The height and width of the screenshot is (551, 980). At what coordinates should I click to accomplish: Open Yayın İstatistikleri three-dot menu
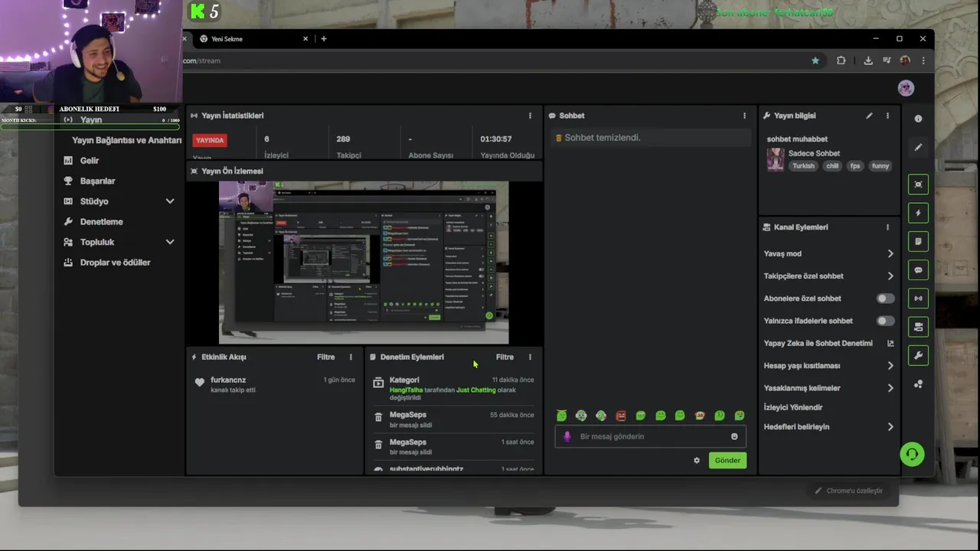click(530, 116)
